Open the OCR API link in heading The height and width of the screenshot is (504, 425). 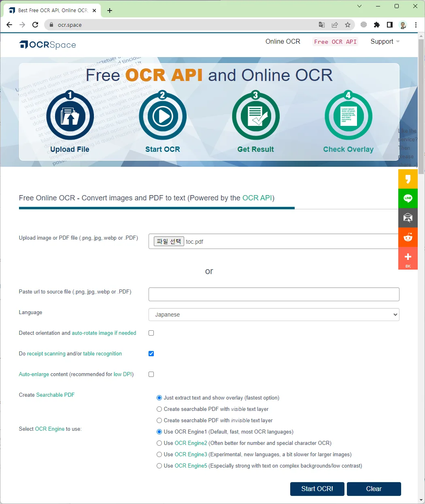257,198
